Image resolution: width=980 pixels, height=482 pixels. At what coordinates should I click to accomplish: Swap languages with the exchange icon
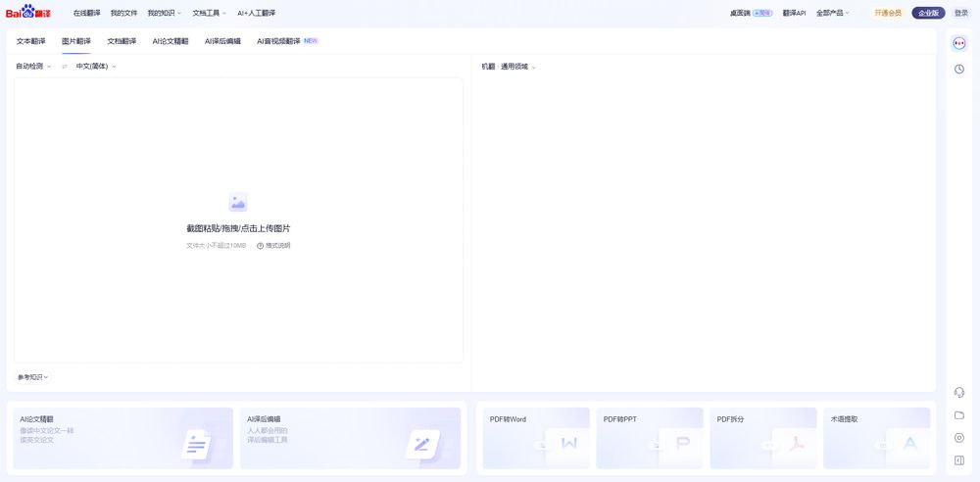click(x=64, y=67)
